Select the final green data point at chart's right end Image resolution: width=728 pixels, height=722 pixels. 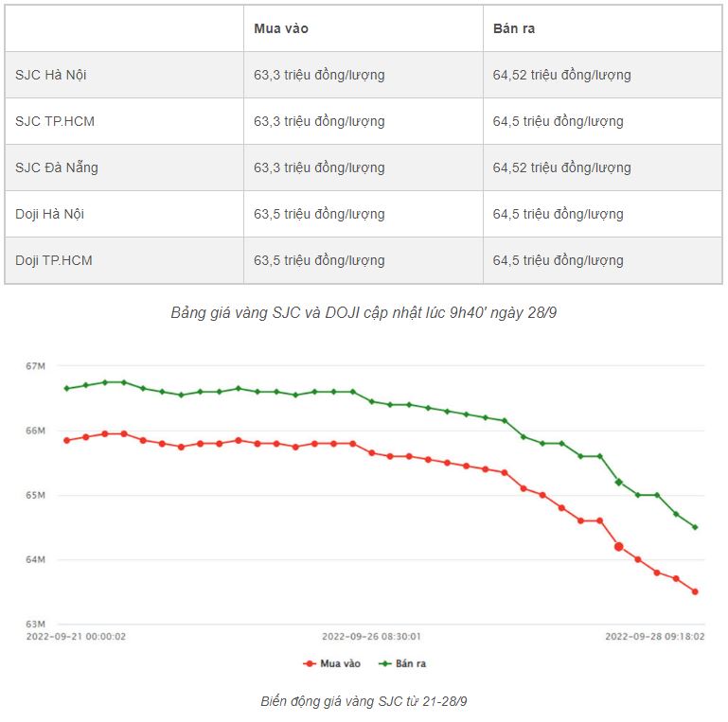(695, 527)
